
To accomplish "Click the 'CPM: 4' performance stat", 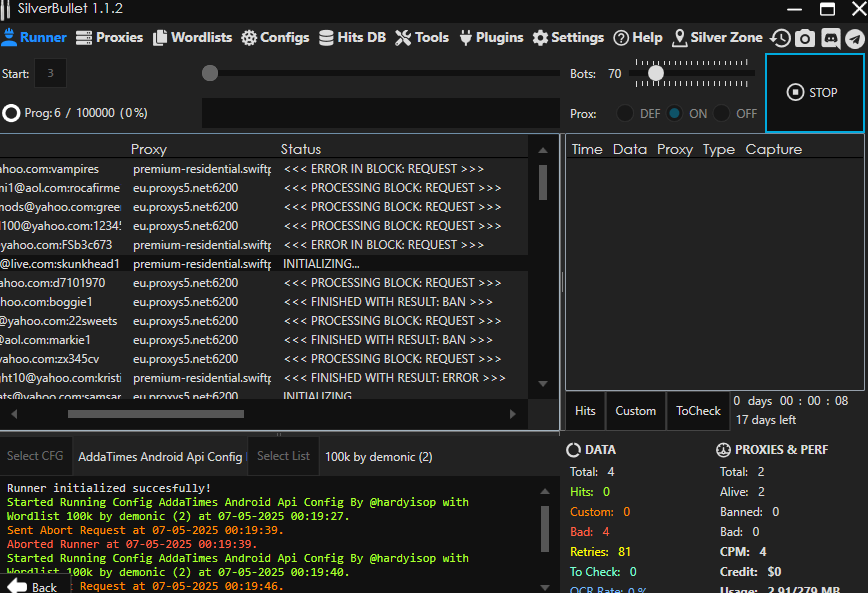I will (743, 552).
